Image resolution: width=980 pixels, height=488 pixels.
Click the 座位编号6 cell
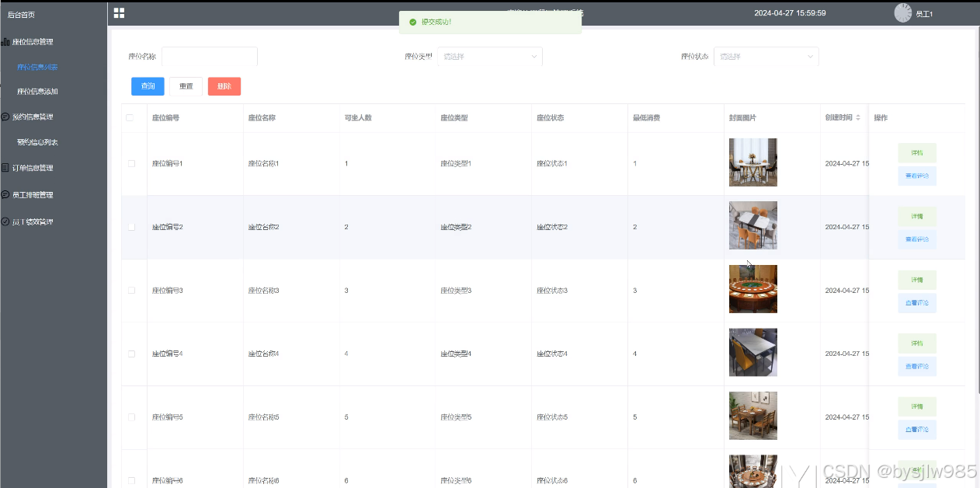167,481
